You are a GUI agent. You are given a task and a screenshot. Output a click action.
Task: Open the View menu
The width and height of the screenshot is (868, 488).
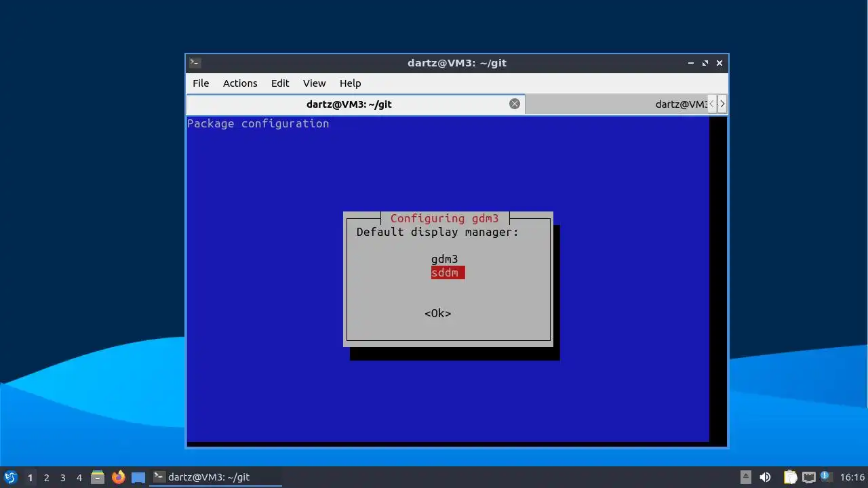coord(314,83)
